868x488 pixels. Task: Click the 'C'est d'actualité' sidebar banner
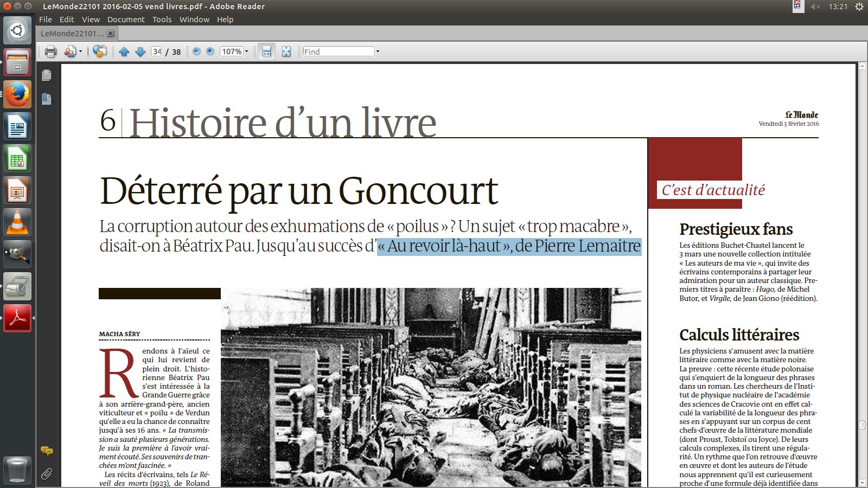(x=713, y=190)
